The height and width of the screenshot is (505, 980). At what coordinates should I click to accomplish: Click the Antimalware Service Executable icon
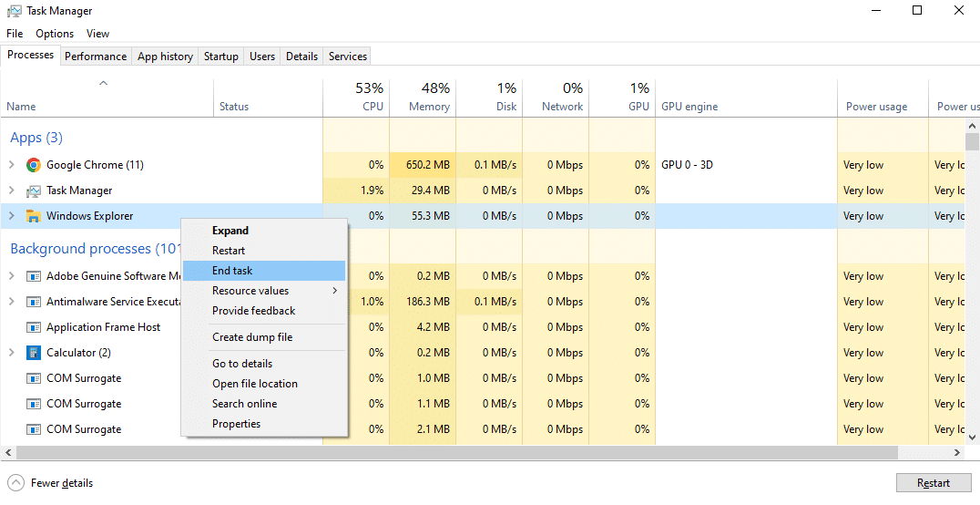tap(33, 302)
